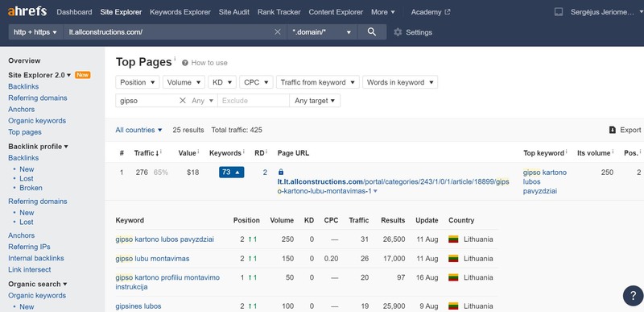Open Referring domains under Site Explorer 2.0
The height and width of the screenshot is (312, 644).
point(37,98)
